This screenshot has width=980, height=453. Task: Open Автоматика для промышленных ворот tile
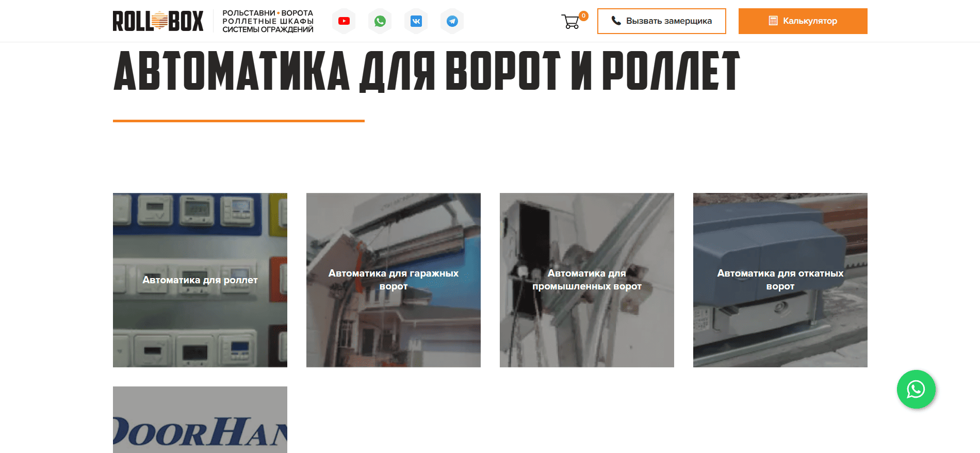click(586, 280)
